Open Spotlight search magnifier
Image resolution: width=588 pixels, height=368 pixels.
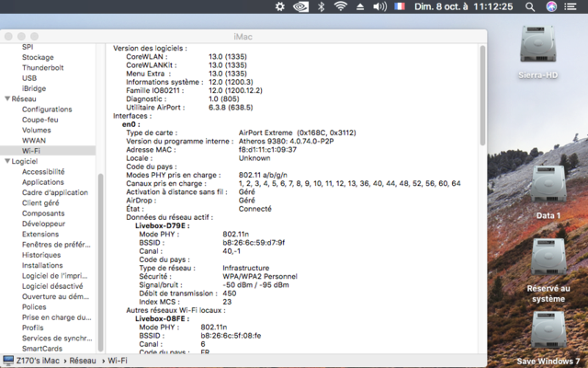click(530, 6)
